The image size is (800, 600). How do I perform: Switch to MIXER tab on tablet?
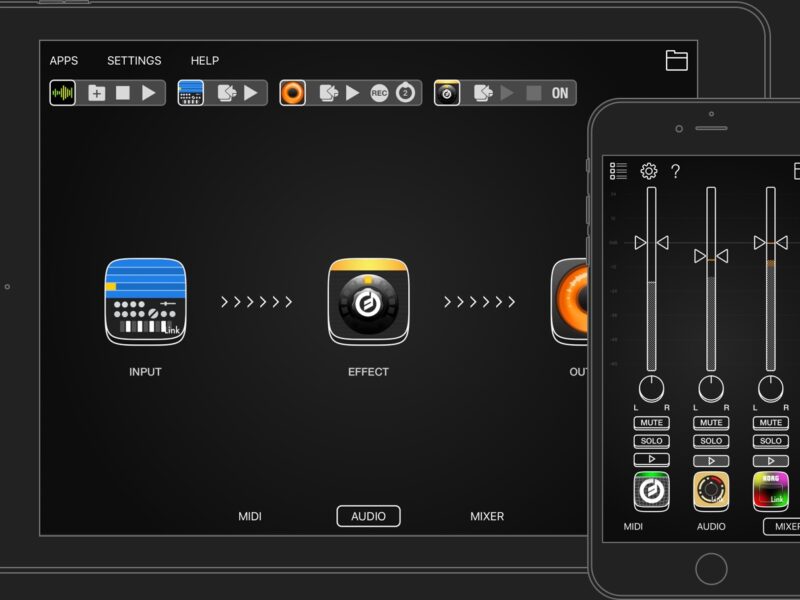click(487, 516)
